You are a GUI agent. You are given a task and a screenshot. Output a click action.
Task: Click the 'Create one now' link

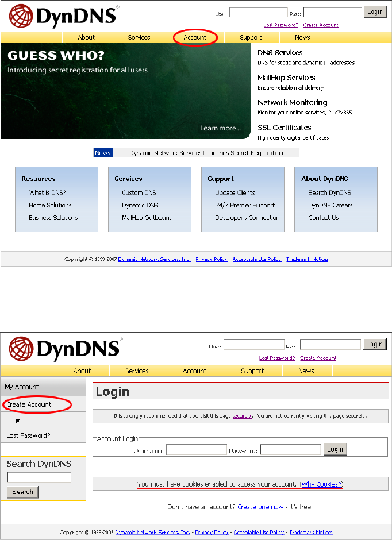pyautogui.click(x=261, y=507)
